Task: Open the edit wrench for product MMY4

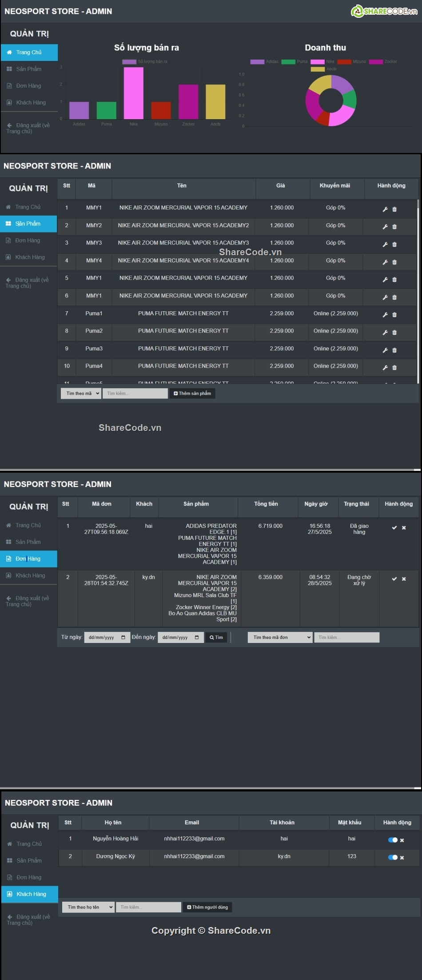Action: pyautogui.click(x=385, y=262)
